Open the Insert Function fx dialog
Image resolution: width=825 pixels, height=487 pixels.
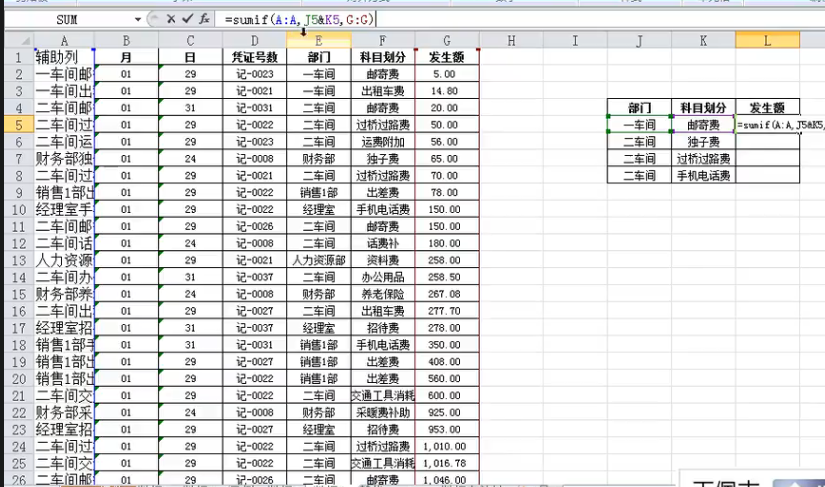click(203, 19)
